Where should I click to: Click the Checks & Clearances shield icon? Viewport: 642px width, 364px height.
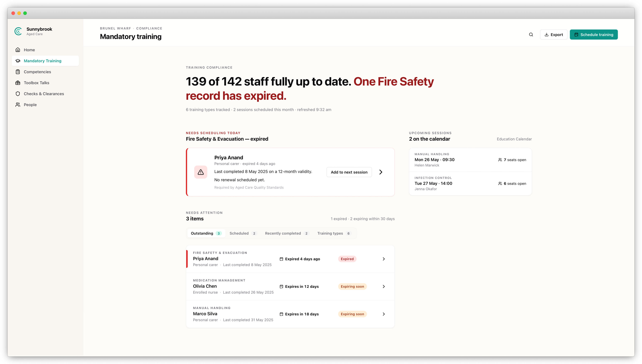pos(18,94)
